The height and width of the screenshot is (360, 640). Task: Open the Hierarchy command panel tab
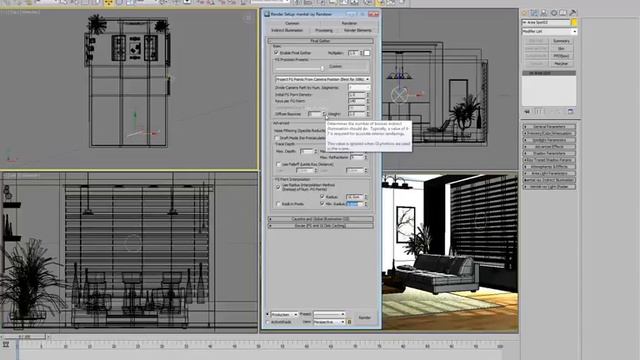click(x=544, y=13)
